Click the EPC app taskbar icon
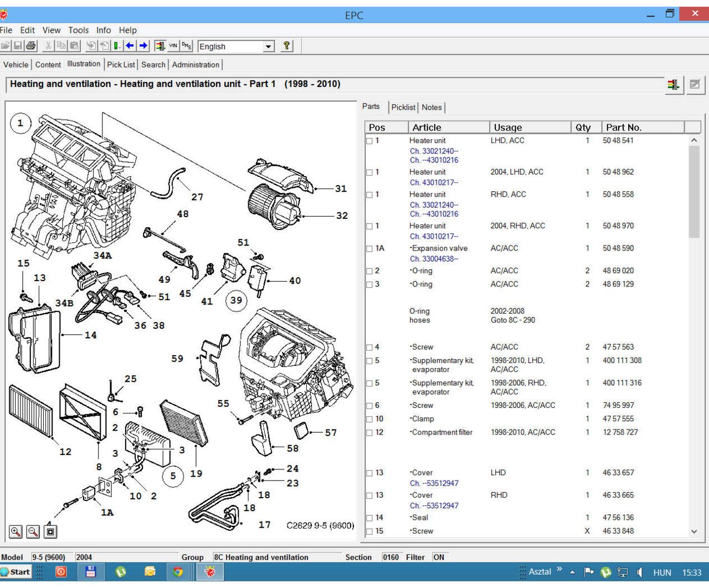The width and height of the screenshot is (709, 588). pyautogui.click(x=210, y=572)
